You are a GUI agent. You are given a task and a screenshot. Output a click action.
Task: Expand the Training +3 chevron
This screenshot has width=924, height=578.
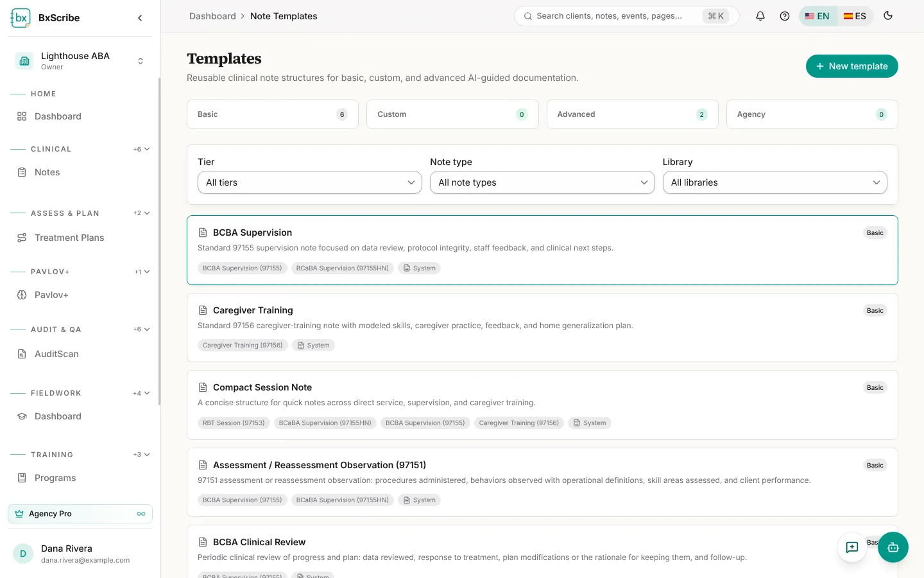click(142, 455)
